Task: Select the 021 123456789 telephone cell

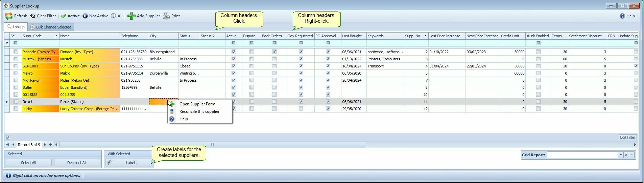Action: click(x=135, y=52)
